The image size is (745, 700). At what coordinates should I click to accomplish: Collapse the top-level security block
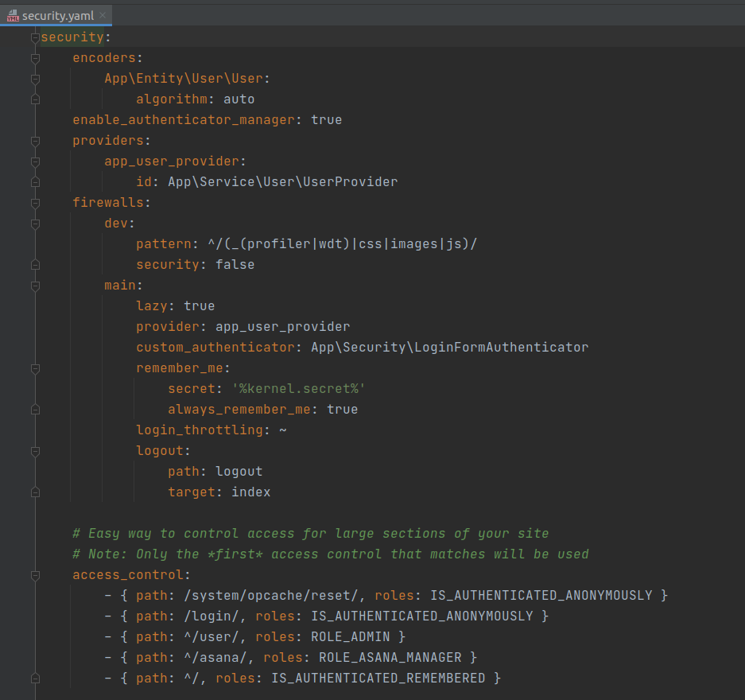35,37
